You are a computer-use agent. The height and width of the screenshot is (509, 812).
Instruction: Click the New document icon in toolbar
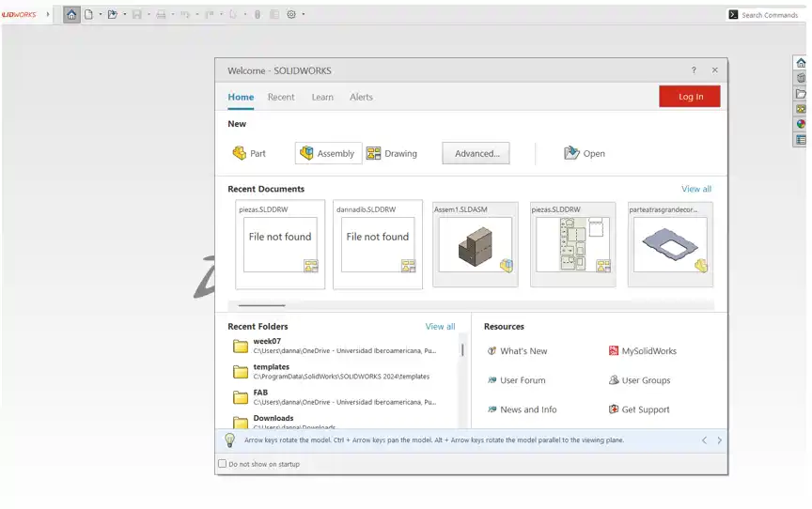[88, 14]
